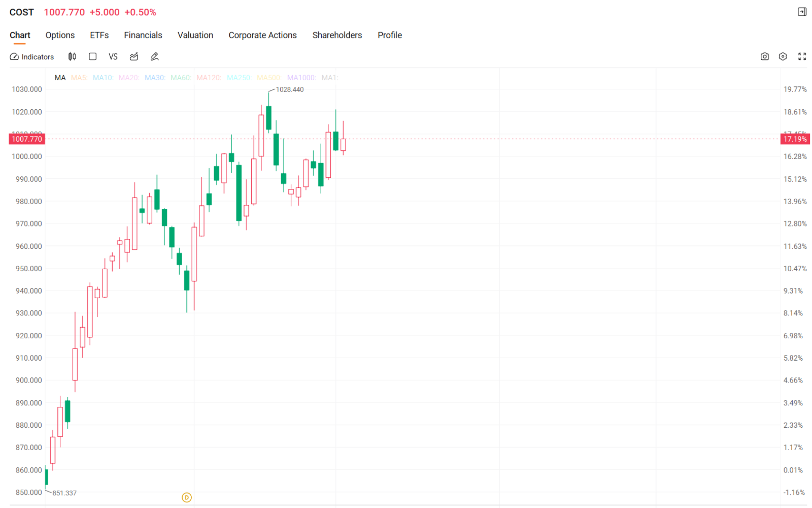Toggle the MA500 moving average label
Screen dimensions: 812x508
tap(269, 78)
